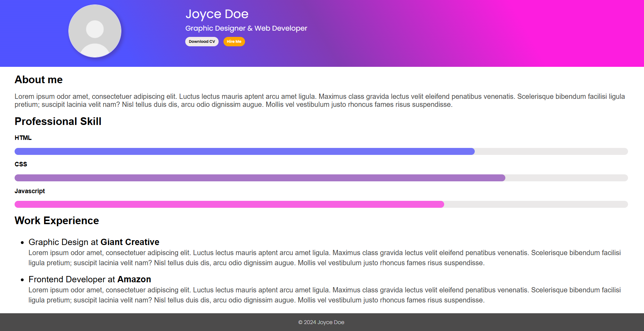Image resolution: width=644 pixels, height=331 pixels.
Task: Click the Professional Skill heading
Action: (58, 121)
